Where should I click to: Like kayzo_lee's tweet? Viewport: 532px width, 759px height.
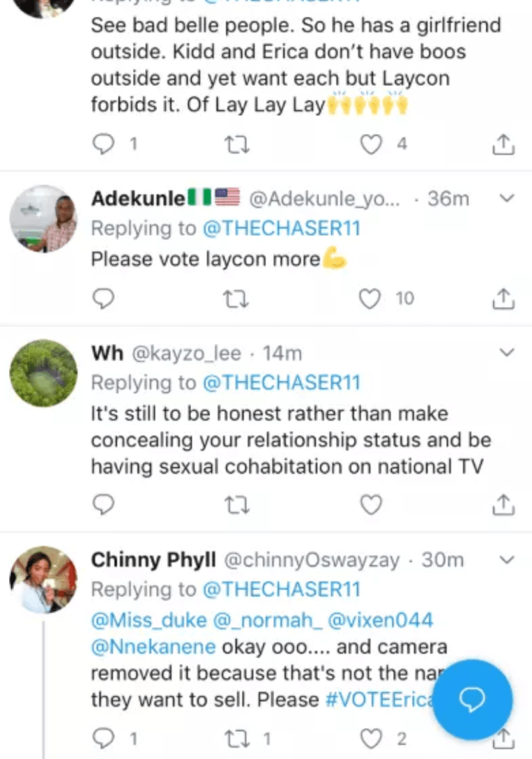coord(370,505)
